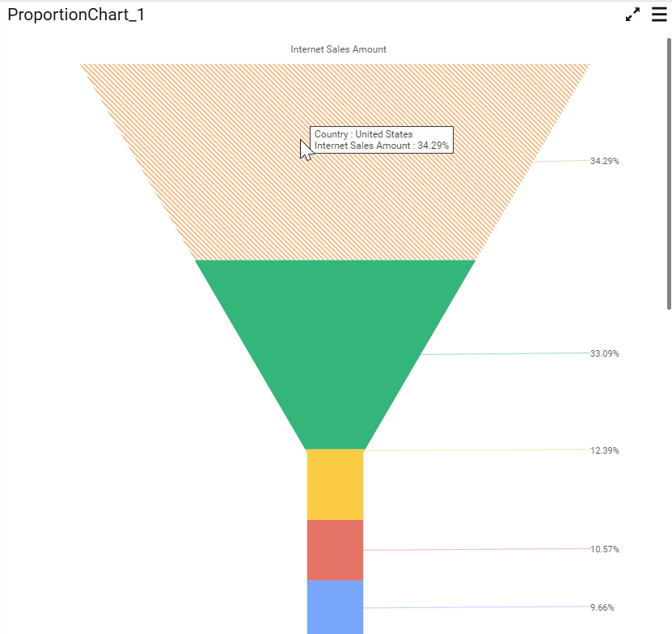Screen dimensions: 672x634
Task: Click the leader line for 12.39%
Action: pyautogui.click(x=476, y=450)
